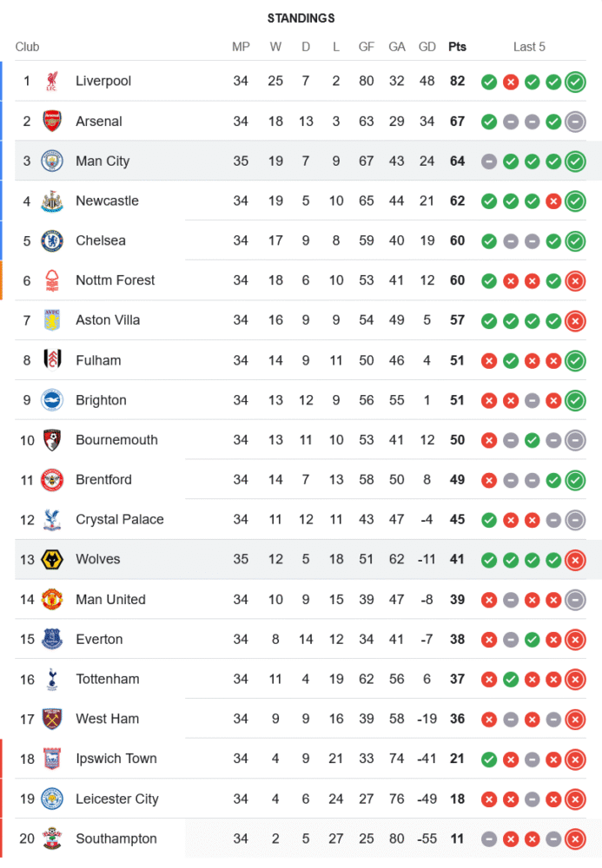
Task: Click the Wolves club crest
Action: 52,560
